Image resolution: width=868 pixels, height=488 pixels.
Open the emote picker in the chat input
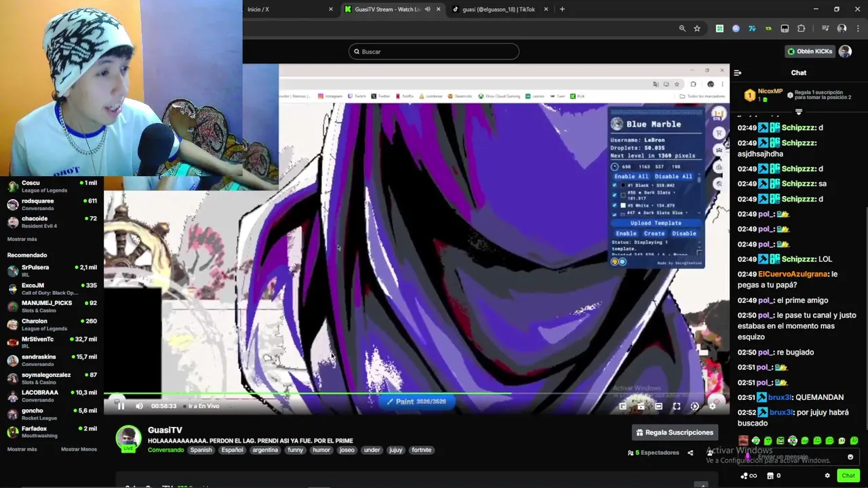coord(850,457)
